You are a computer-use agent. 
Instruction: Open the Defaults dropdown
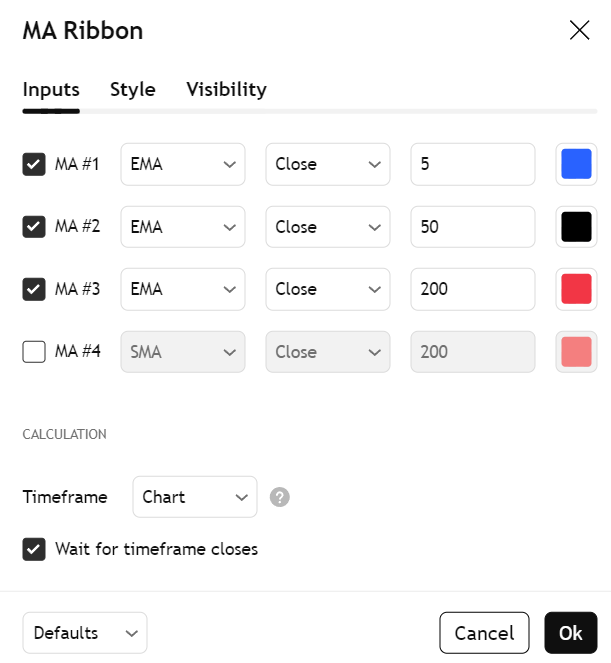84,633
